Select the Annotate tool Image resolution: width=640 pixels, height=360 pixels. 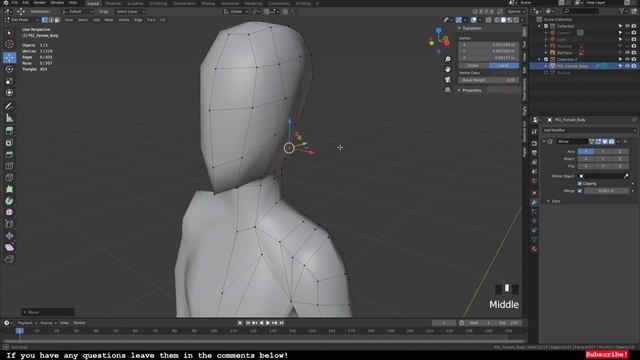(9, 106)
